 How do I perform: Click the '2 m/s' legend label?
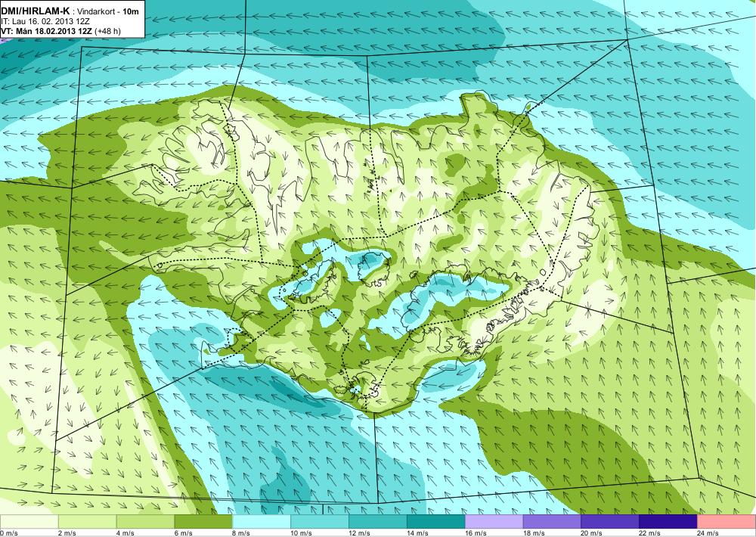(x=67, y=533)
